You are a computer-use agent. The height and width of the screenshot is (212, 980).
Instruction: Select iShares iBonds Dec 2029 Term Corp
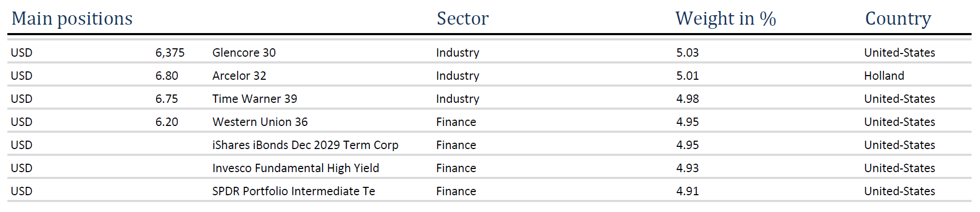pyautogui.click(x=305, y=145)
